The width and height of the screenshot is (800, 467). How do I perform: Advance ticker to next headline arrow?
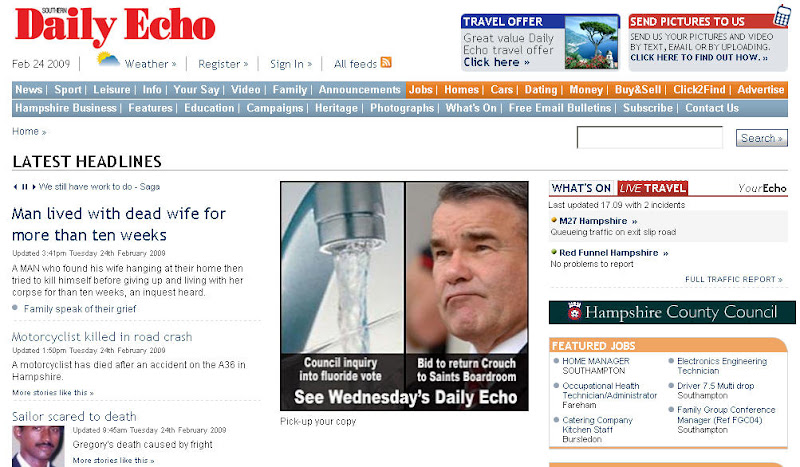pyautogui.click(x=34, y=187)
